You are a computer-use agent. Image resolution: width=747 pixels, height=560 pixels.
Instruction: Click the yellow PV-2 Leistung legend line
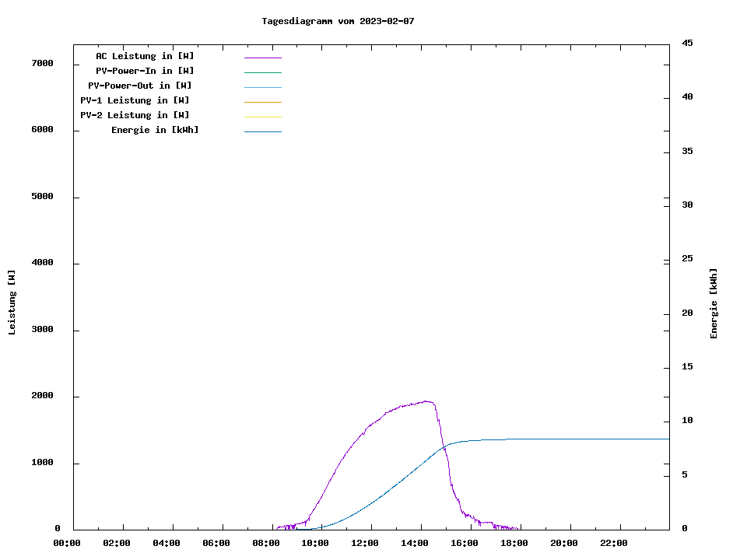[x=262, y=117]
